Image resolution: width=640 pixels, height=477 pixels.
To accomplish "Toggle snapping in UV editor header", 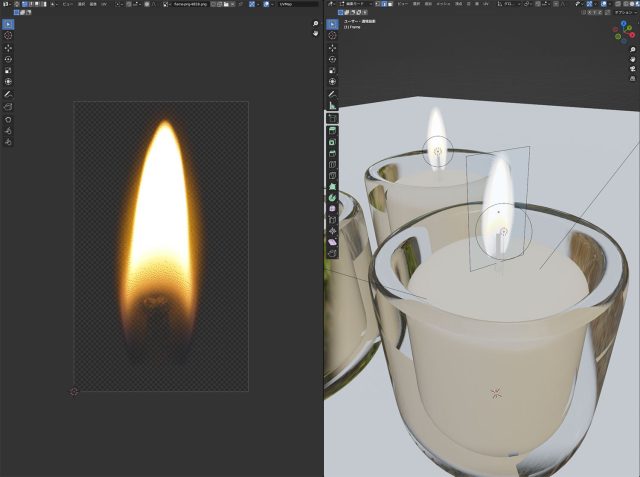I will pyautogui.click(x=129, y=4).
